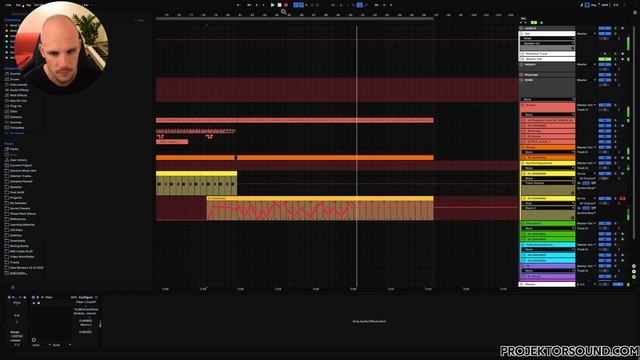Image resolution: width=640 pixels, height=360 pixels.
Task: Open the Sounds browser category
Action: coord(15,74)
